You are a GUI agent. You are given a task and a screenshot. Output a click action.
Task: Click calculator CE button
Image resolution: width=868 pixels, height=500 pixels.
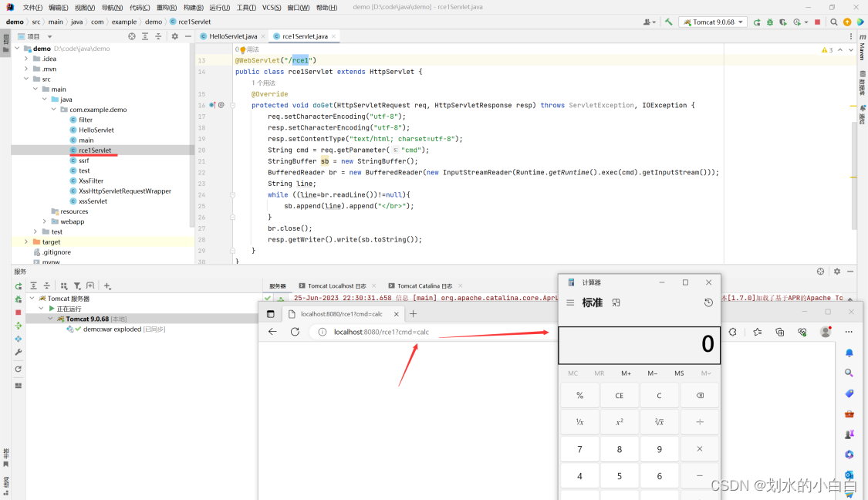[x=620, y=395]
